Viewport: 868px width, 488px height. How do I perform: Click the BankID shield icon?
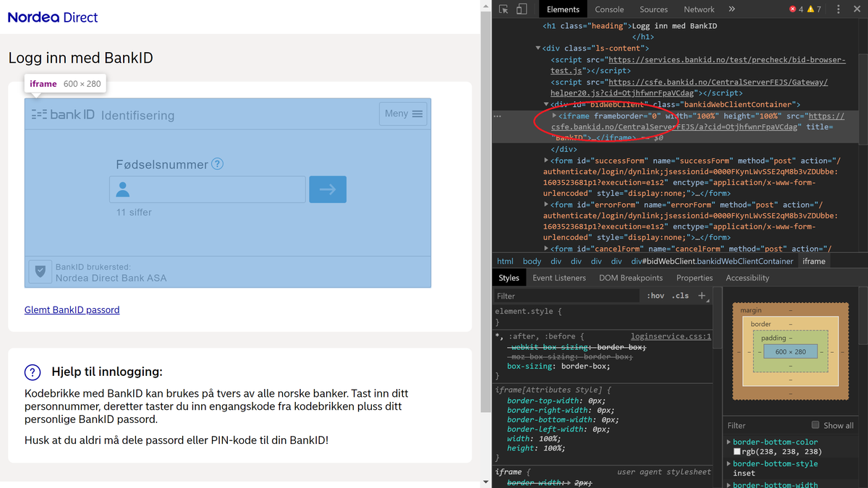point(41,272)
